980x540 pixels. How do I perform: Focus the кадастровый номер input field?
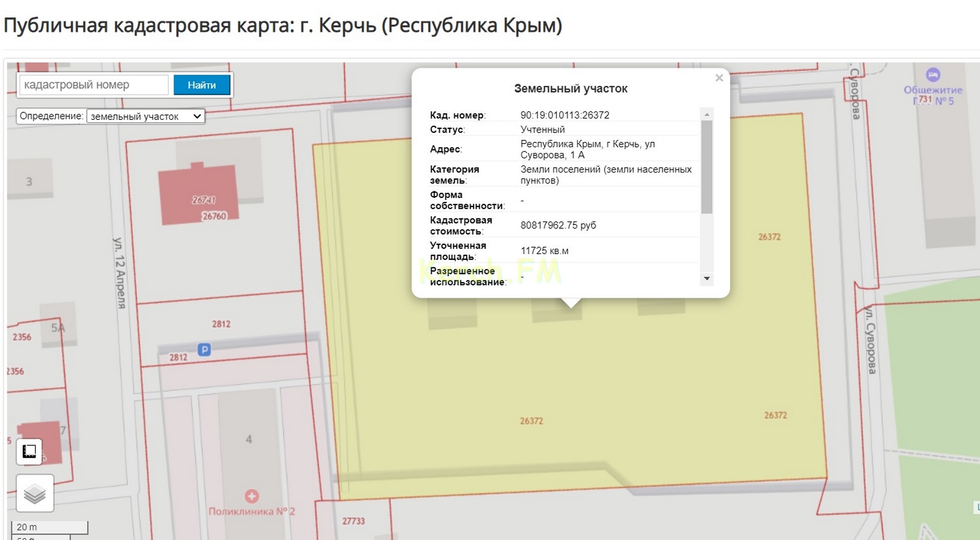[x=94, y=85]
